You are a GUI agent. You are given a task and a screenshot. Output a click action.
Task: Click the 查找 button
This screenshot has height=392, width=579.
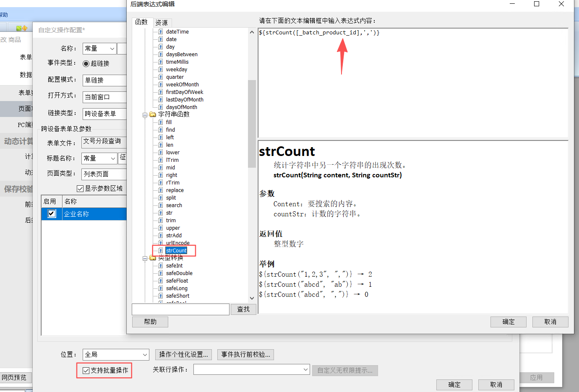click(x=243, y=309)
